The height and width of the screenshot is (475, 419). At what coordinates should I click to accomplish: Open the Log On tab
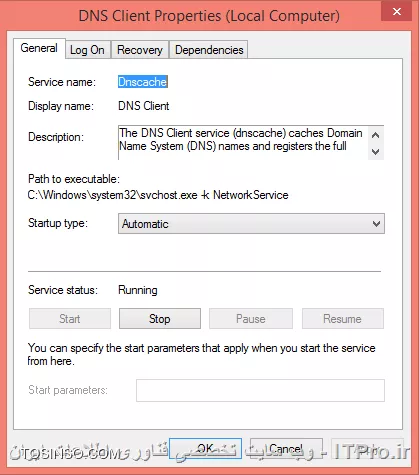(88, 50)
